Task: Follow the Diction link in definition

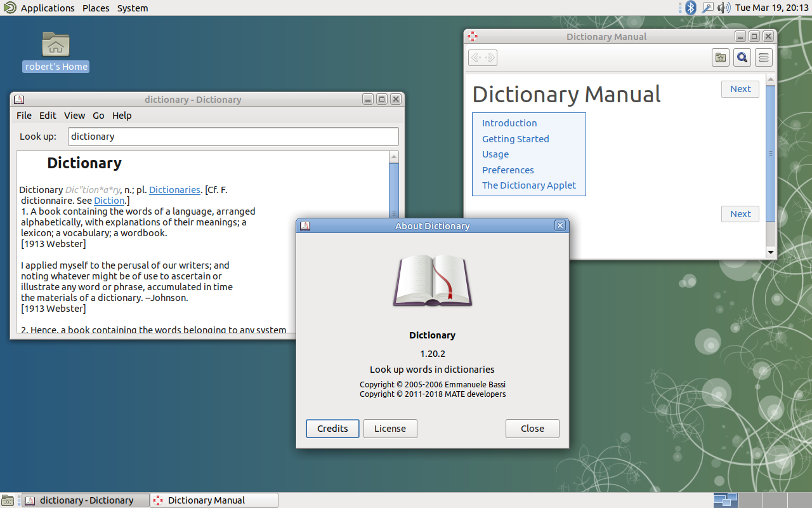Action: tap(109, 200)
